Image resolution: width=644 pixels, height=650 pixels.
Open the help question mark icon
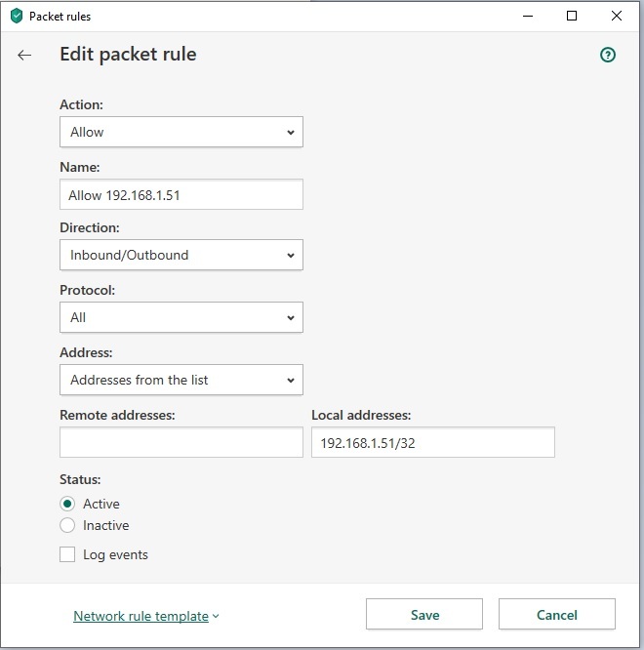(x=608, y=56)
